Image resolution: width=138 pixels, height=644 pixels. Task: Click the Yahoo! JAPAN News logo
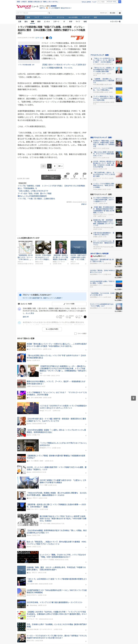point(27,7)
